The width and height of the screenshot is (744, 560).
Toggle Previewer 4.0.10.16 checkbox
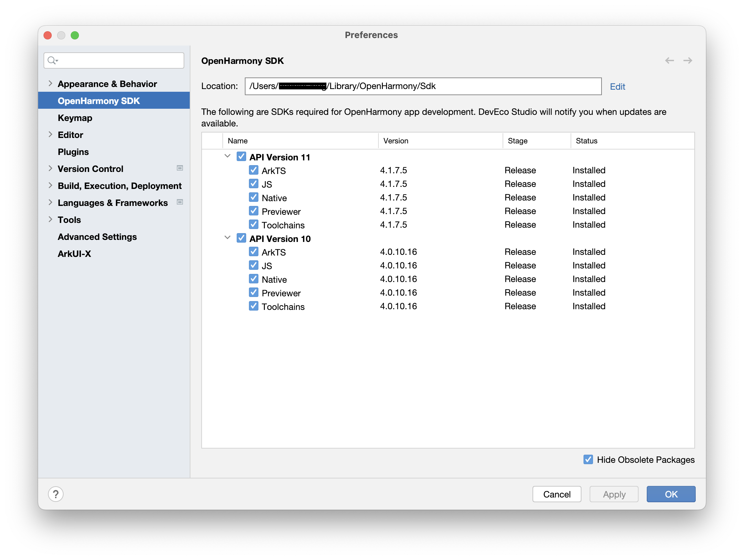click(x=253, y=292)
